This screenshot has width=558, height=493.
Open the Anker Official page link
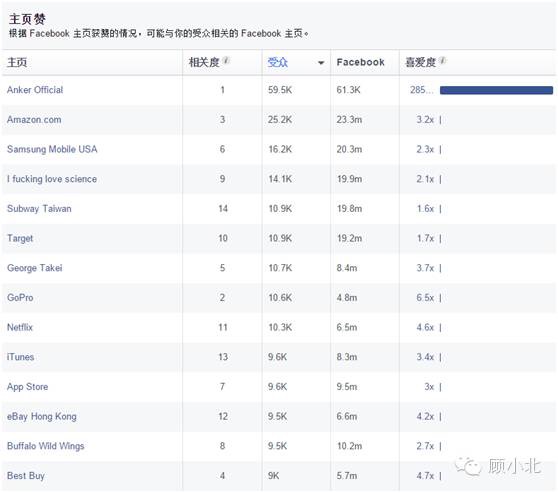35,90
